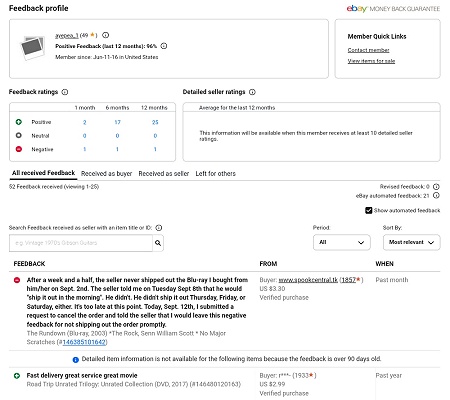Click the blue info icon in the 90 days notice
The width and height of the screenshot is (450, 400).
click(x=76, y=360)
